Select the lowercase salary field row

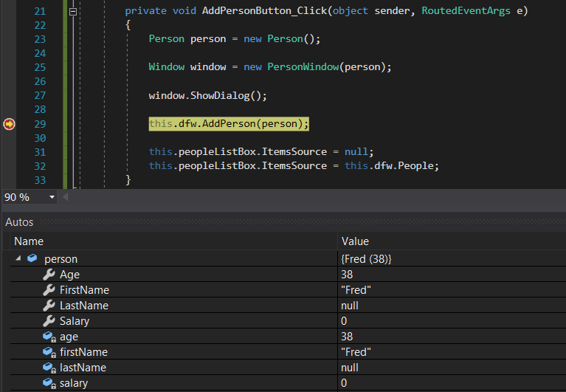point(288,383)
